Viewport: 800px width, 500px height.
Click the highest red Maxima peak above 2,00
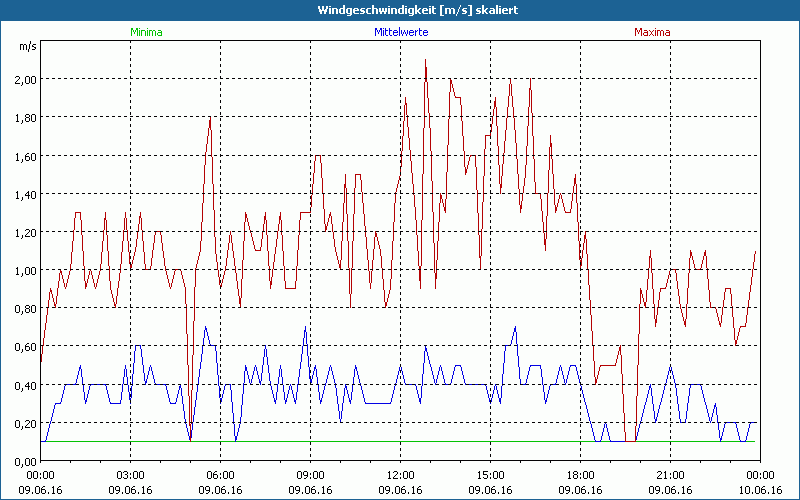coord(426,61)
